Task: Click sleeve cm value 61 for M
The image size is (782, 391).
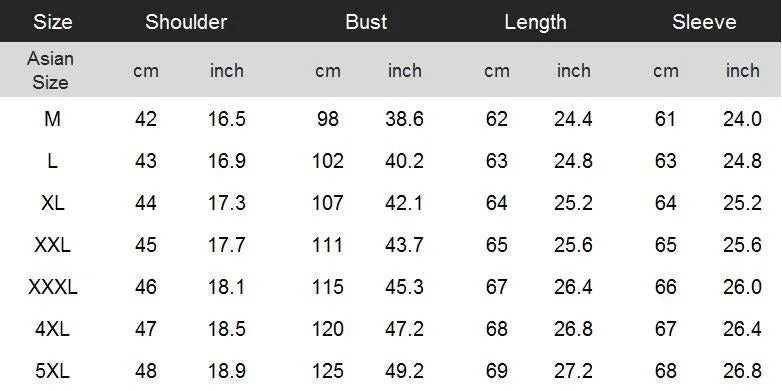Action: coord(665,119)
